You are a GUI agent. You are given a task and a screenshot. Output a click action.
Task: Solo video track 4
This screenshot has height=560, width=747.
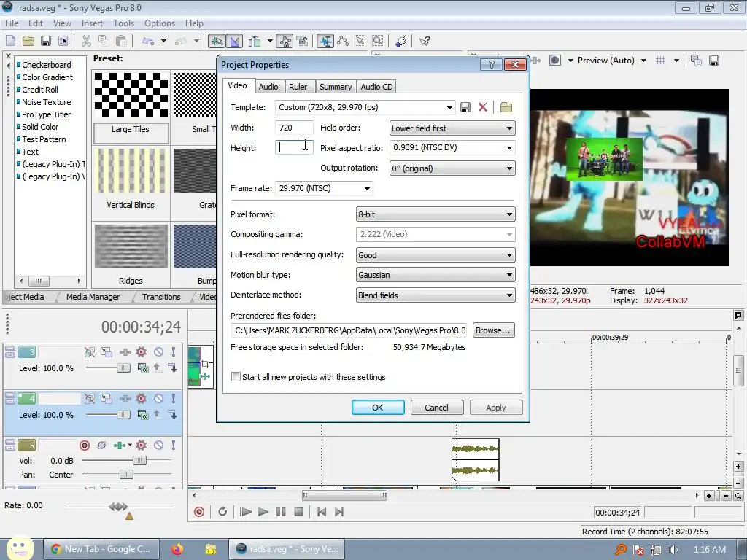coord(174,399)
